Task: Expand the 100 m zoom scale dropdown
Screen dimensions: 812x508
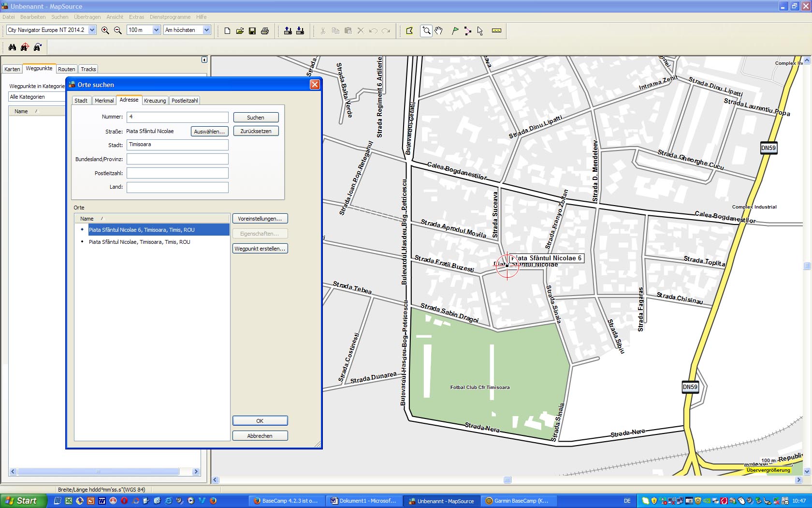Action: (x=156, y=30)
